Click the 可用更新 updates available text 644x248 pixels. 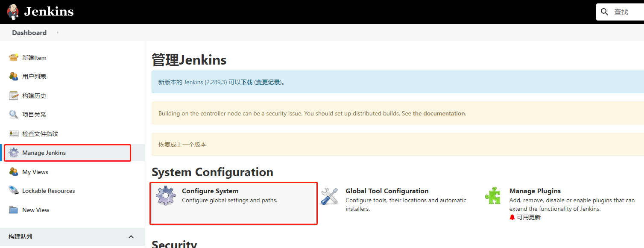[x=529, y=217]
